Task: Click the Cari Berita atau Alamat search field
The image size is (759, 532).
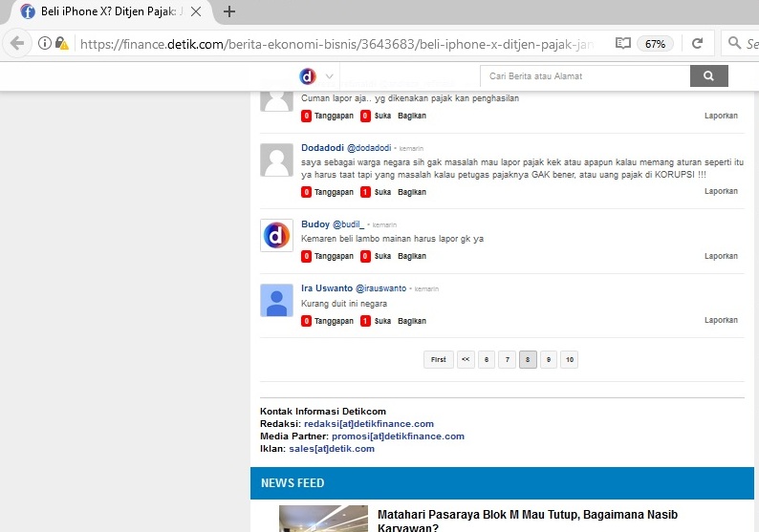Action: (x=583, y=76)
